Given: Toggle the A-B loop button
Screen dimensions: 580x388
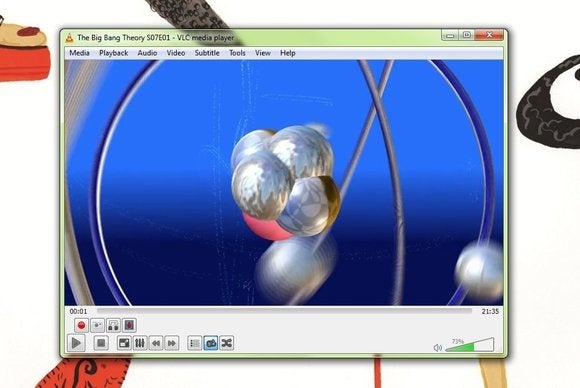Looking at the screenshot, I should [113, 325].
